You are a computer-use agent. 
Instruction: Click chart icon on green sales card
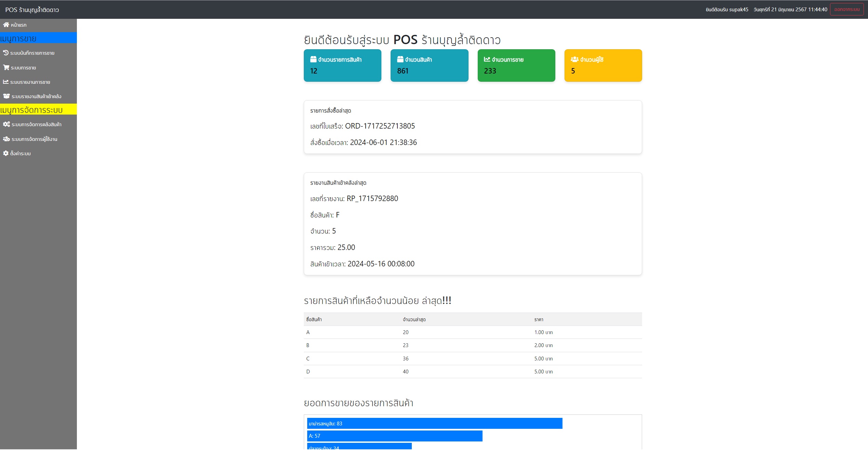487,59
